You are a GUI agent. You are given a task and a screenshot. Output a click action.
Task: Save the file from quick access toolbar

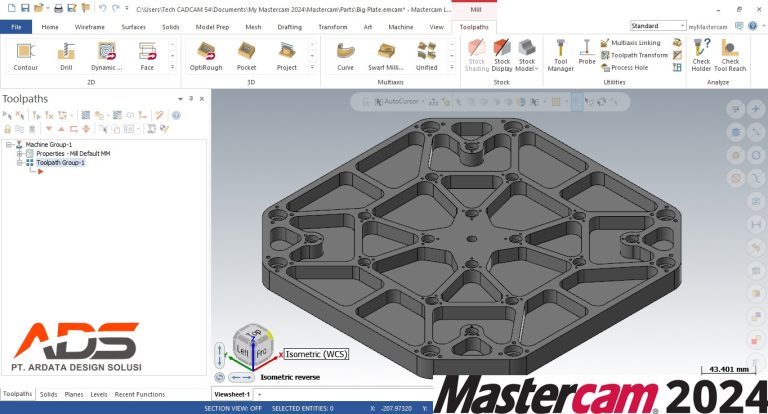coord(25,8)
